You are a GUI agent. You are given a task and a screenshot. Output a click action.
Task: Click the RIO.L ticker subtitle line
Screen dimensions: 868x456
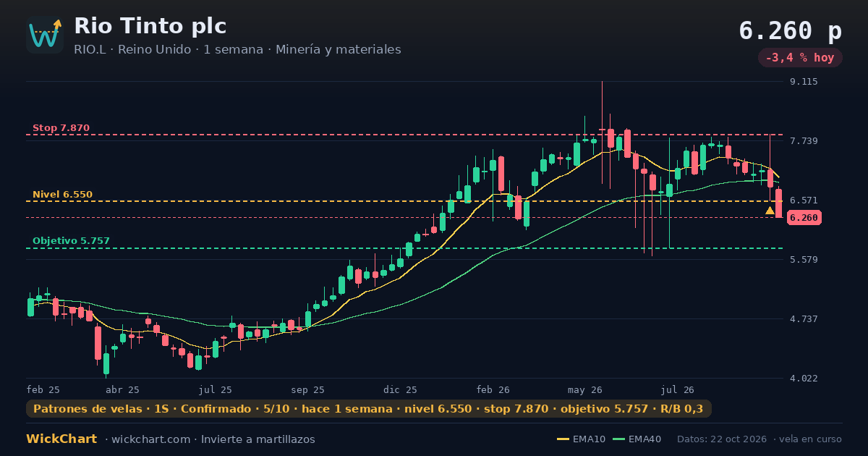pos(237,50)
